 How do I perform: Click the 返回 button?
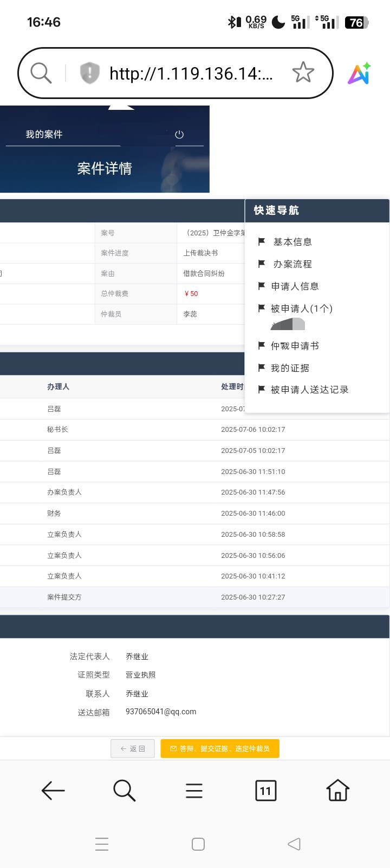[133, 748]
